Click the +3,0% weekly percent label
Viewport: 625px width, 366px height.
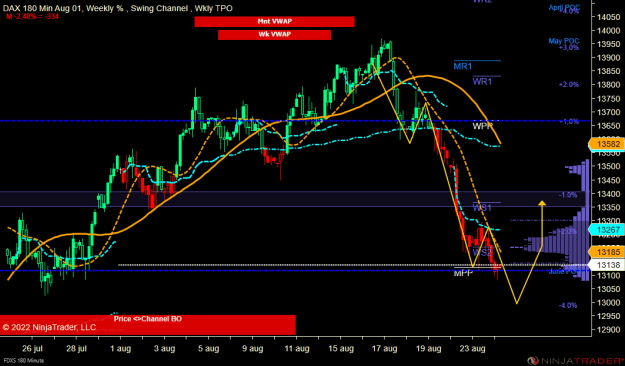(x=568, y=47)
